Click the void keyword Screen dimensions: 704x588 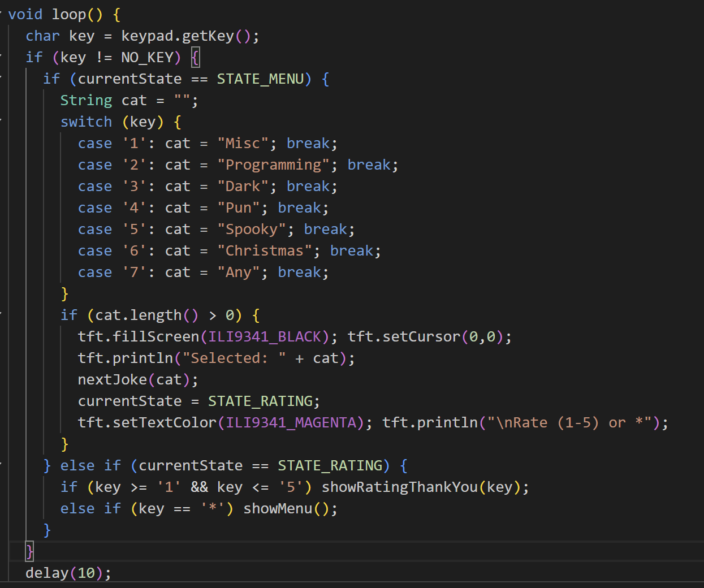point(25,14)
